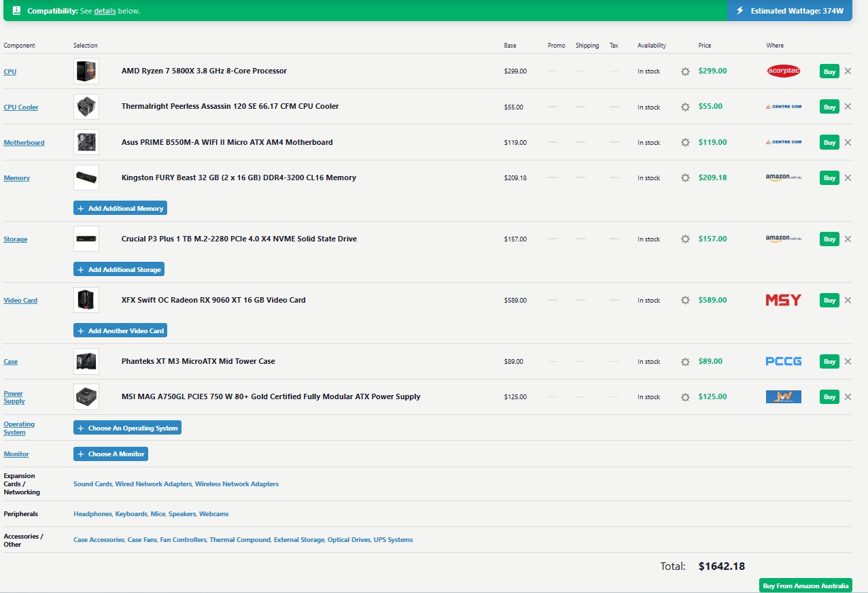
Task: Buy the Phanteks XT M3 case
Action: (829, 361)
